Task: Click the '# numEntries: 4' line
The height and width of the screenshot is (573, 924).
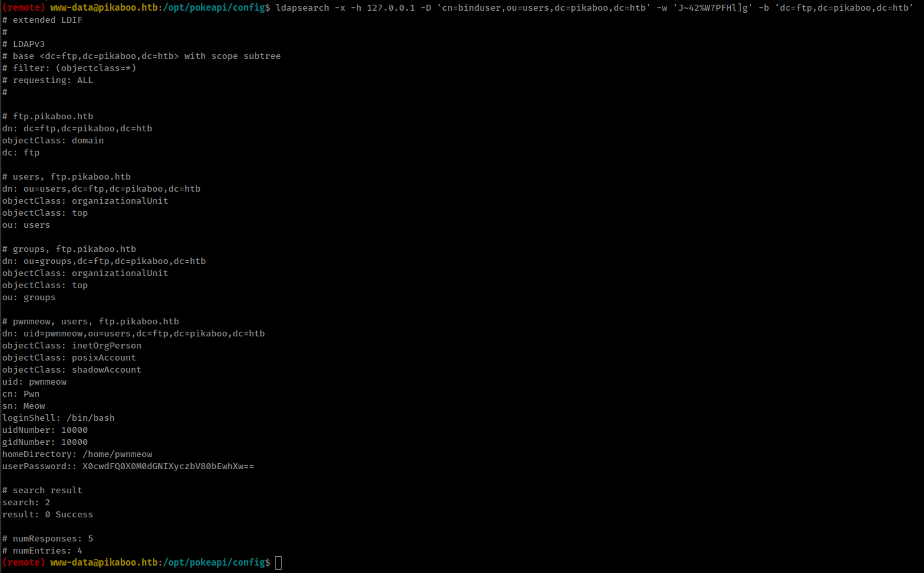Action: 42,550
